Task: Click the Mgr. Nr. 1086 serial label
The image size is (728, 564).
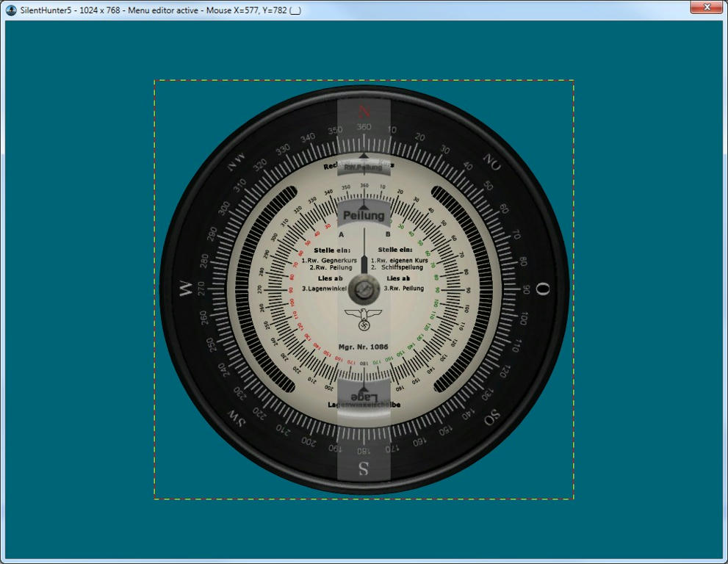Action: point(364,346)
